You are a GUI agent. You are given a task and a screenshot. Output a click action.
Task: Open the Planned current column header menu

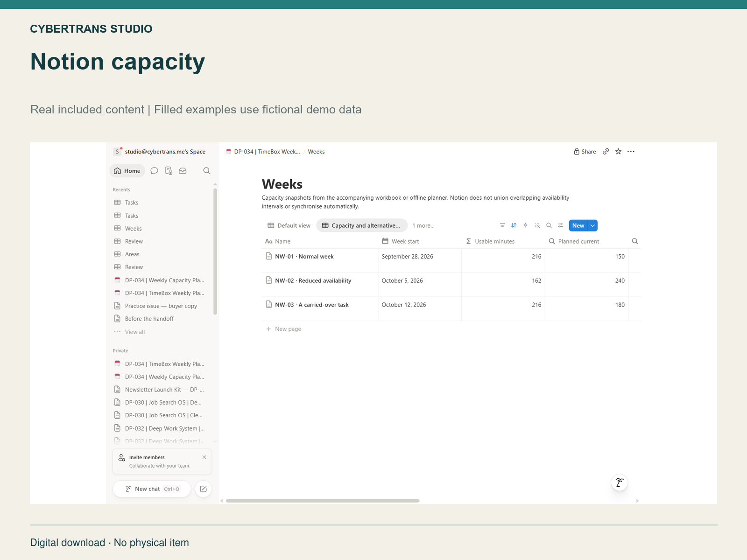click(586, 241)
